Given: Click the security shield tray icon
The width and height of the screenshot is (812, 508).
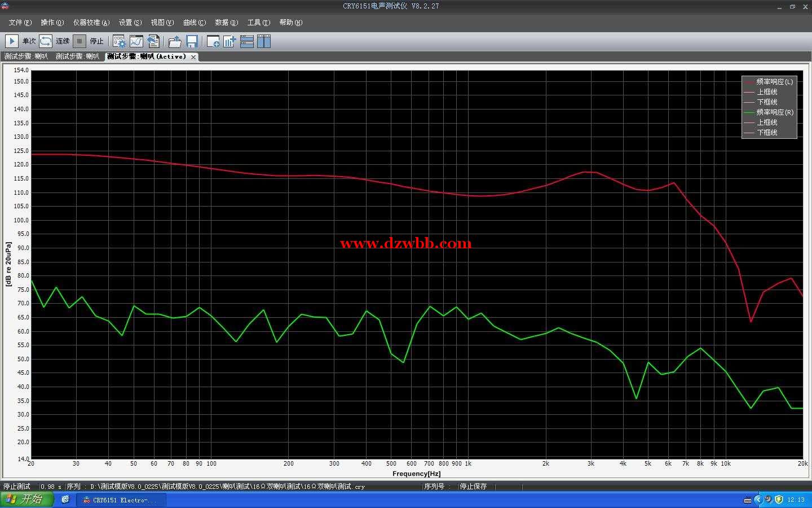Looking at the screenshot, I should [x=779, y=500].
